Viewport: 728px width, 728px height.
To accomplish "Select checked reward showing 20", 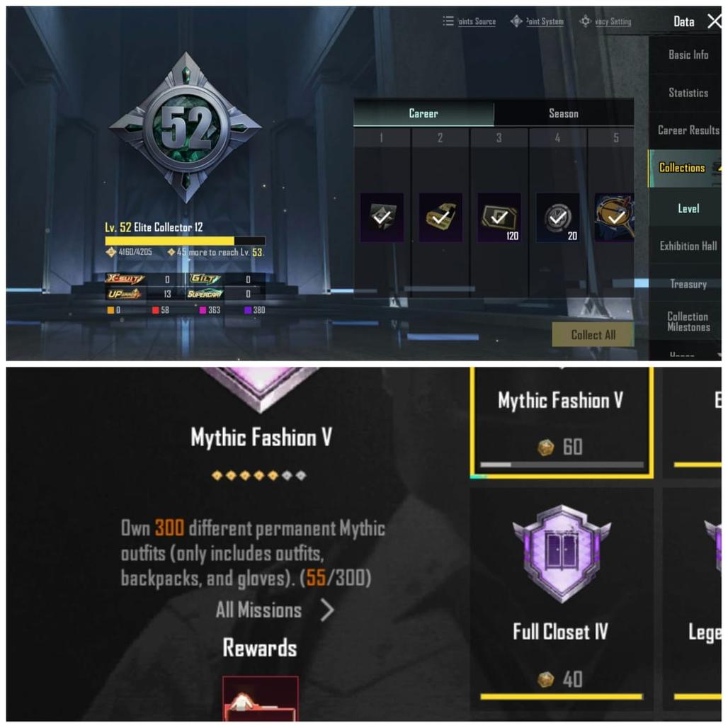I will tap(557, 217).
